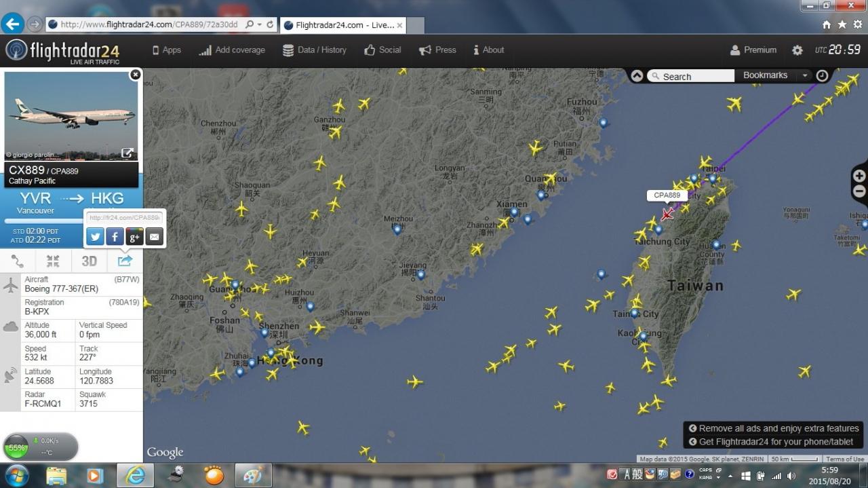Open the Social menu

[x=382, y=50]
